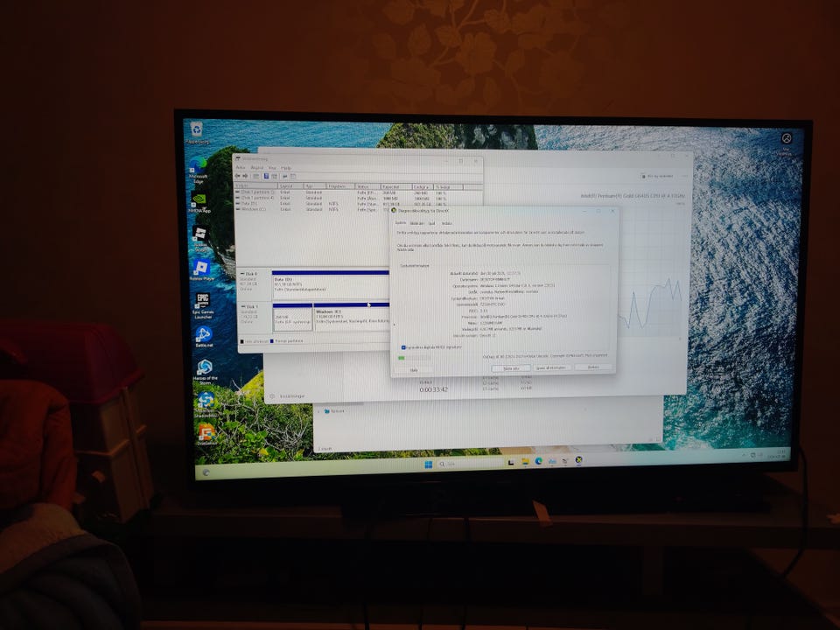Image resolution: width=840 pixels, height=630 pixels.
Task: Open the Settings gear in Task Manager
Action: pyautogui.click(x=272, y=396)
